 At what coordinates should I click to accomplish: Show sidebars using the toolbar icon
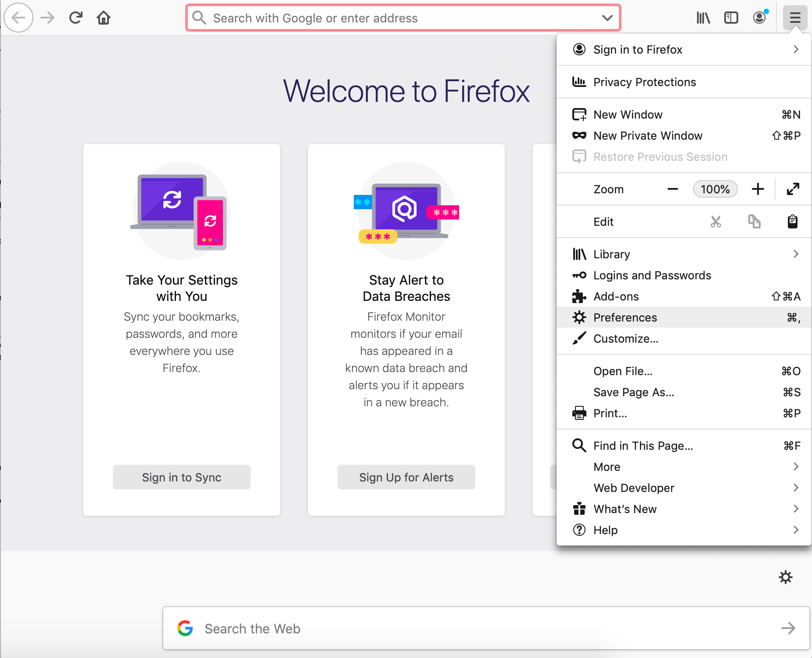[731, 18]
